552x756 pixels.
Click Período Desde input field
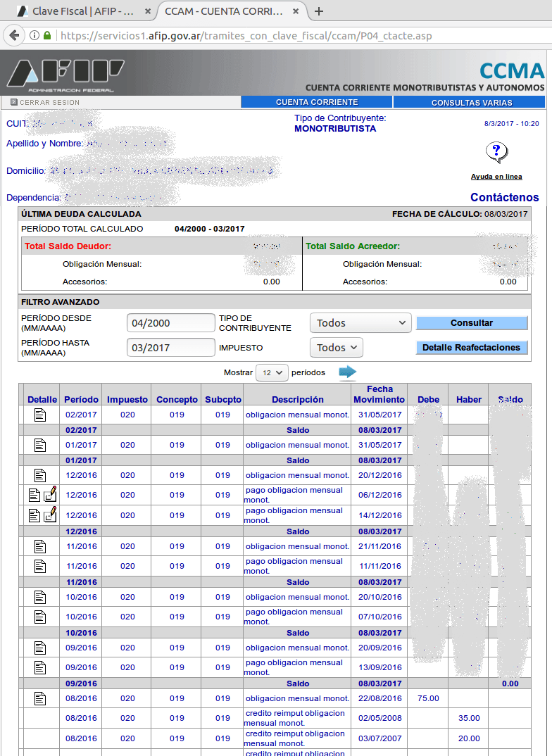tap(171, 323)
